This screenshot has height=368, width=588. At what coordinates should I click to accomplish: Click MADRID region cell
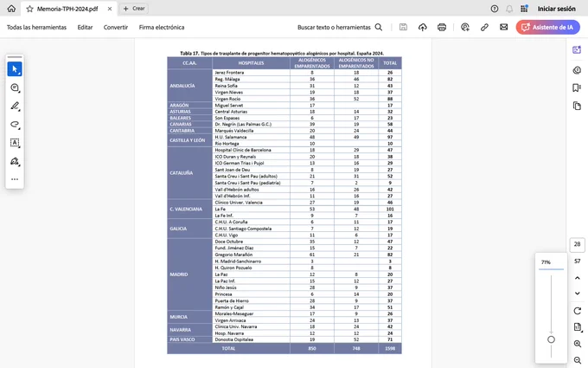pos(189,274)
